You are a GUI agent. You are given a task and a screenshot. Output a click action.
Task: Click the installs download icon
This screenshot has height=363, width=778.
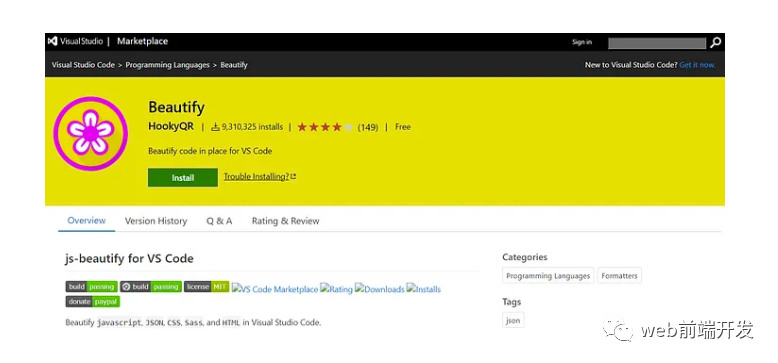coord(215,127)
